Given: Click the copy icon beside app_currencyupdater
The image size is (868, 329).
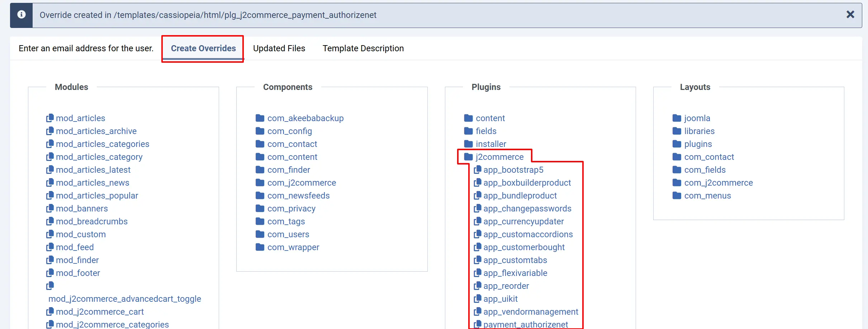Looking at the screenshot, I should pyautogui.click(x=477, y=221).
